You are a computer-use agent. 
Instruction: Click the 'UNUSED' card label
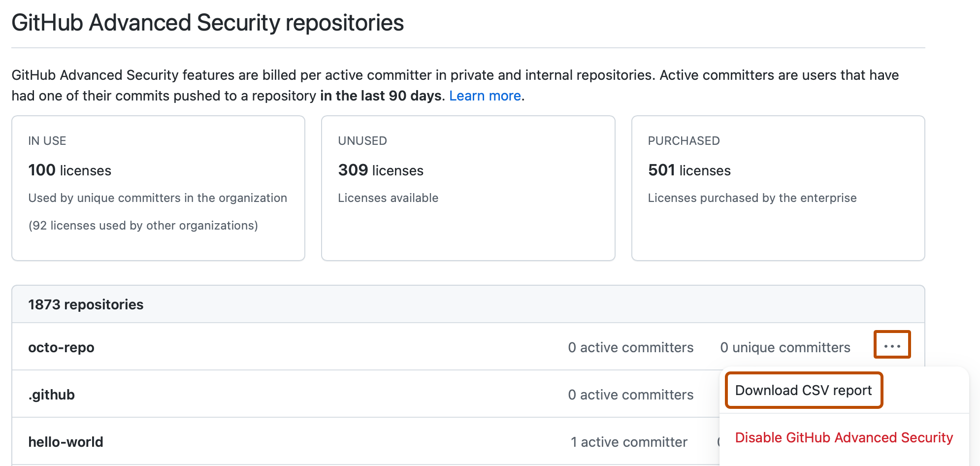coord(362,141)
